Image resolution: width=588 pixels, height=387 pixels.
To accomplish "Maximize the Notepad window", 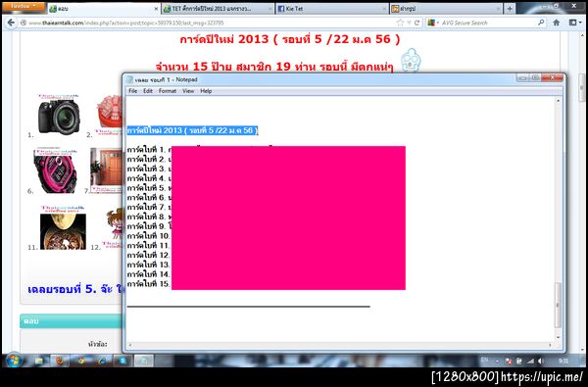I will click(535, 77).
